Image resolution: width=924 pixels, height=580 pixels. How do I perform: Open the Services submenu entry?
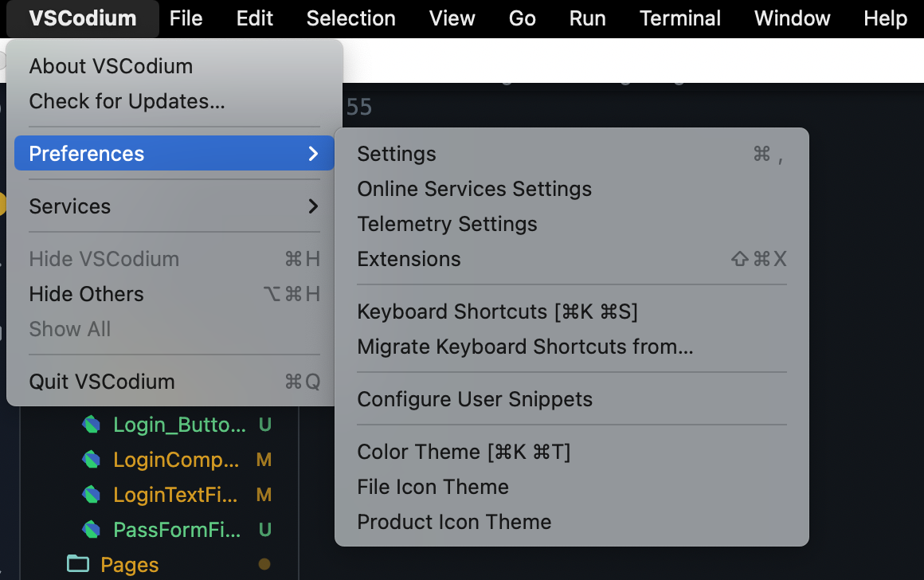(x=174, y=206)
